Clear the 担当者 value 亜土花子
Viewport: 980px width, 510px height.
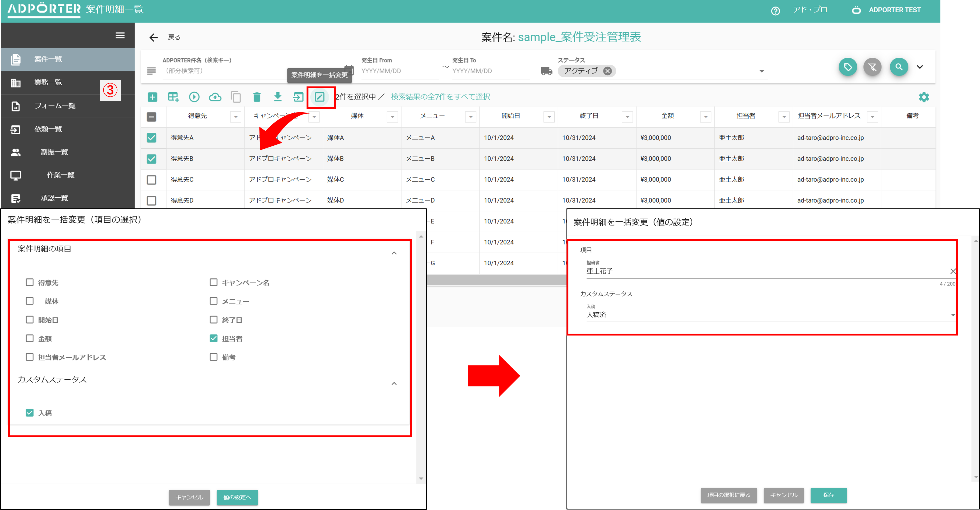tap(953, 271)
